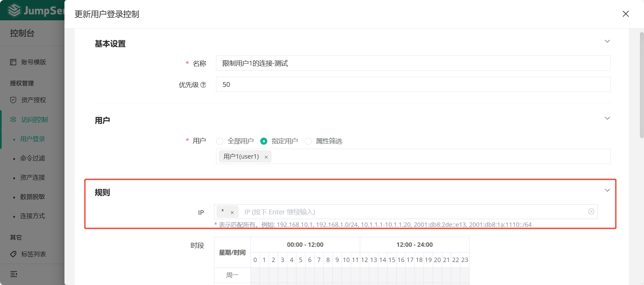Click the dialog vertical scrollbar
The width and height of the screenshot is (644, 285).
click(x=642, y=85)
